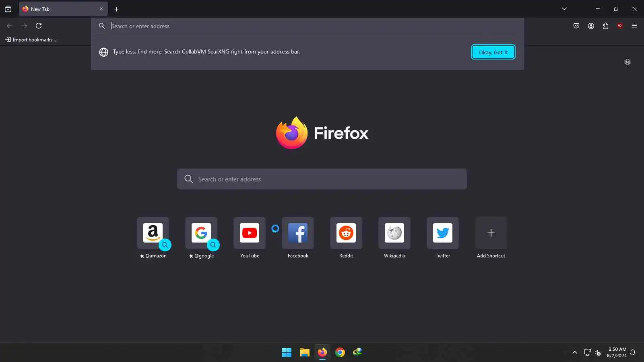Image resolution: width=644 pixels, height=362 pixels.
Task: Open the muted volume tray icon
Action: pos(598,353)
